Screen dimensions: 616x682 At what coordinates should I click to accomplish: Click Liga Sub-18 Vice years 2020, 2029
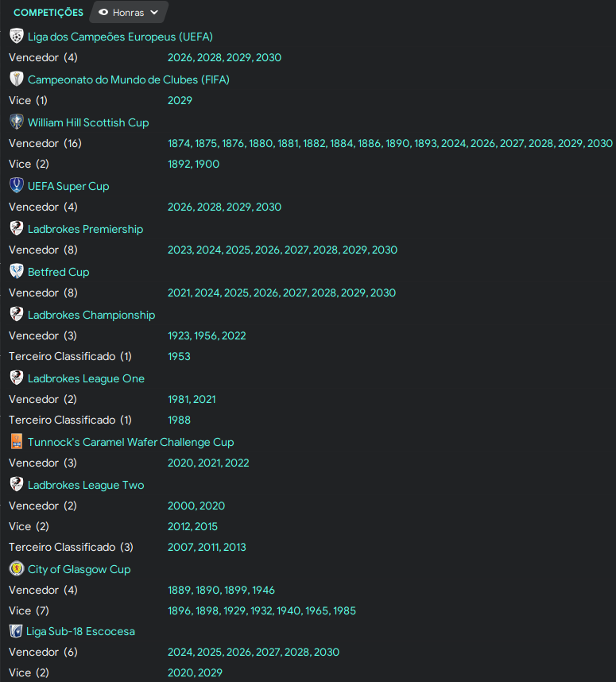coord(195,673)
